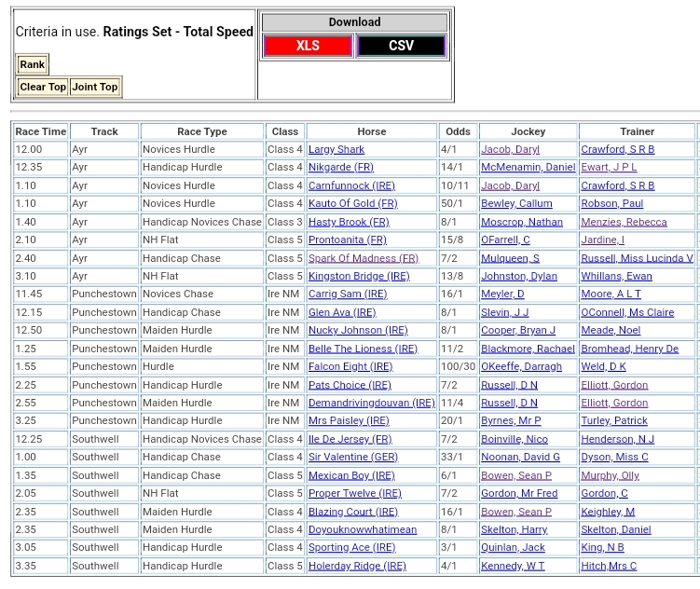This screenshot has width=700, height=589.
Task: Open jockey Quinlan, Jack link
Action: [513, 547]
